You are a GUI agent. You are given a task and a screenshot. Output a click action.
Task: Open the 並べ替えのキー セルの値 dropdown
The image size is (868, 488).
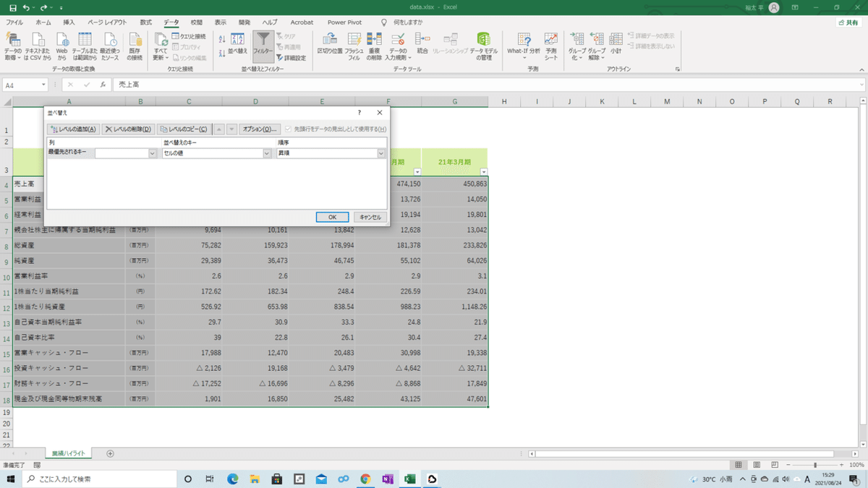point(267,153)
